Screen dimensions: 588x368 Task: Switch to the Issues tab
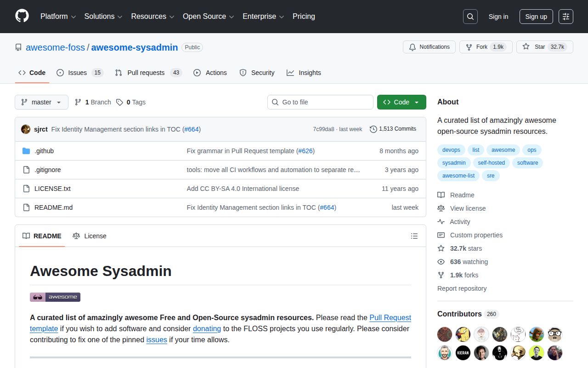(77, 72)
